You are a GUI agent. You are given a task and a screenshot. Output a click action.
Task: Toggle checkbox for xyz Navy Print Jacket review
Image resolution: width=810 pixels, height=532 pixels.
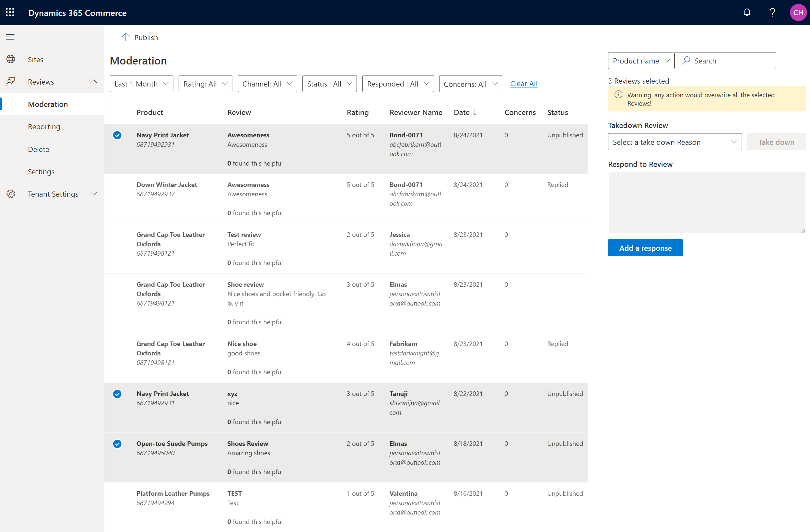(118, 393)
